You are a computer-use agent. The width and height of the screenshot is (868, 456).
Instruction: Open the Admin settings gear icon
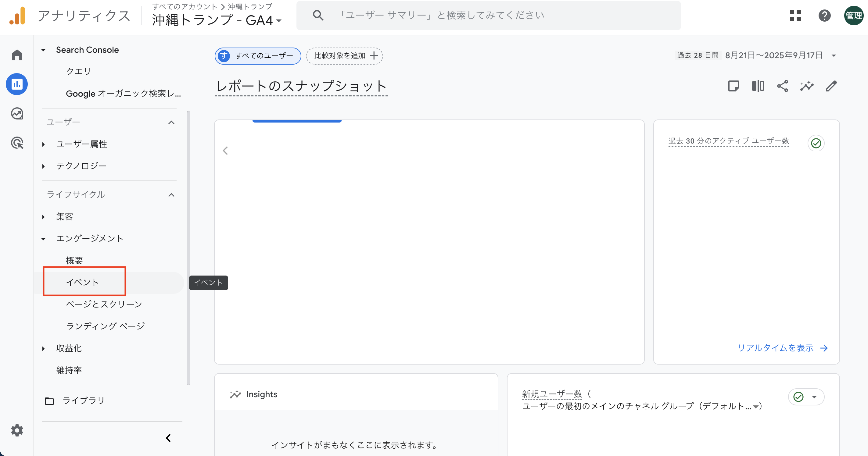(17, 430)
